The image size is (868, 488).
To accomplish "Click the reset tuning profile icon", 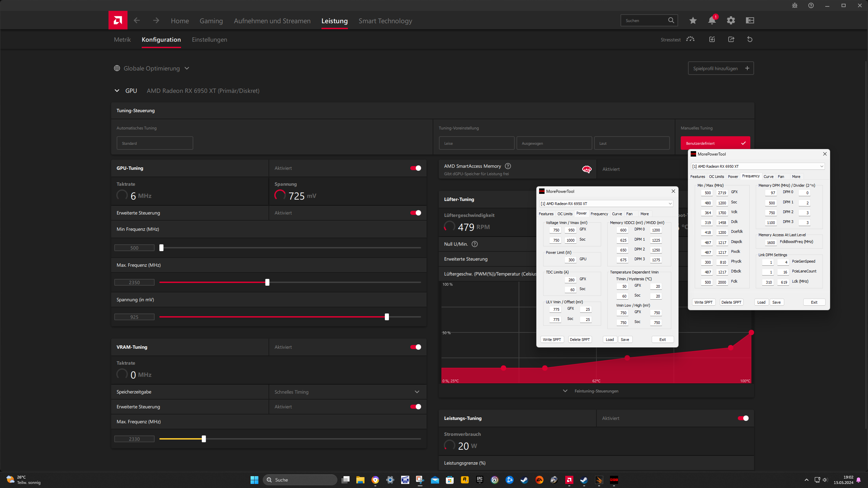I will 750,39.
